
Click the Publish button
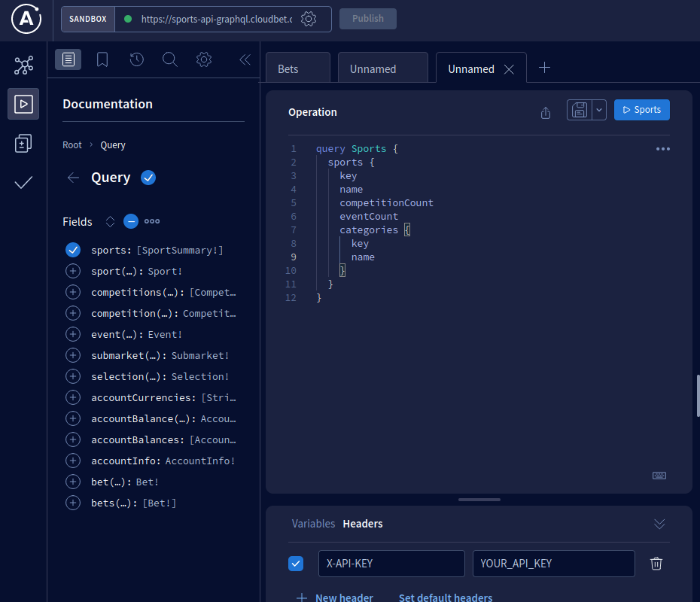(x=368, y=19)
